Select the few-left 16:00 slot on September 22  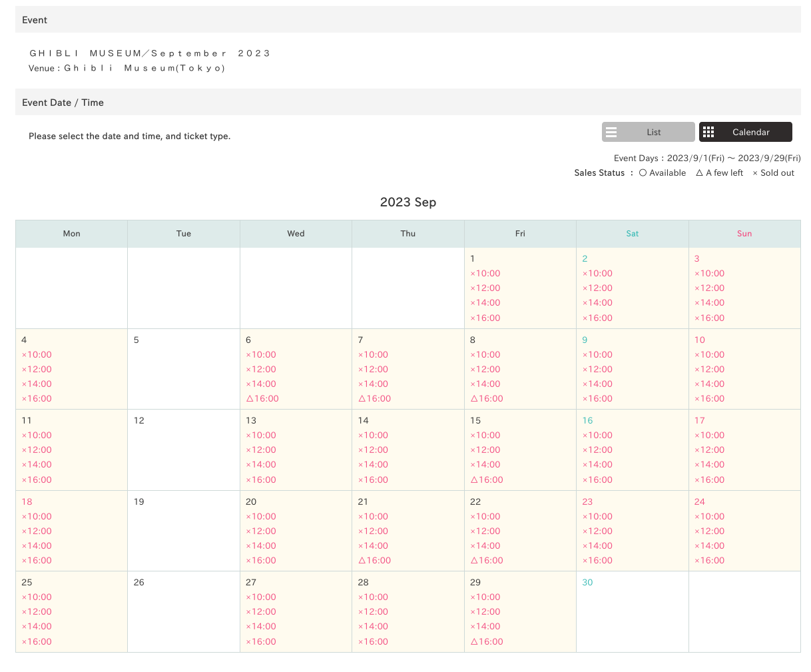[x=487, y=560]
